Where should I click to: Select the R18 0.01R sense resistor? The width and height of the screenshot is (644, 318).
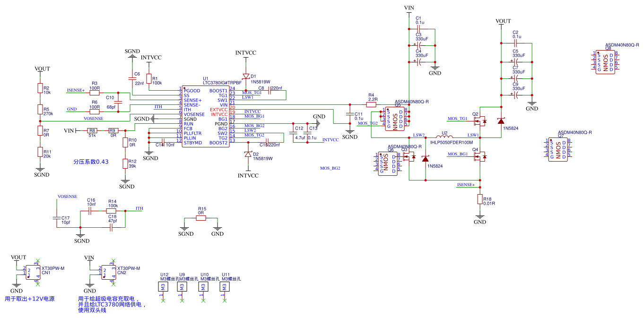click(x=480, y=199)
